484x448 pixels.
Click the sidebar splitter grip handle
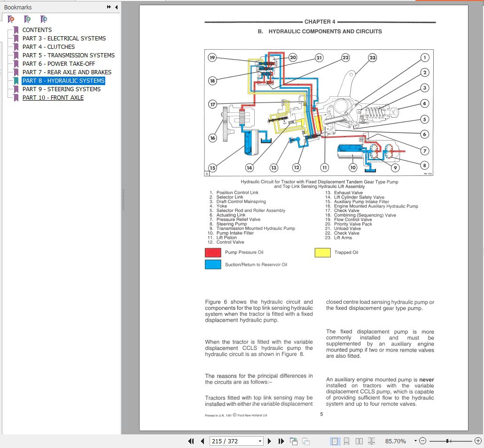coord(123,199)
